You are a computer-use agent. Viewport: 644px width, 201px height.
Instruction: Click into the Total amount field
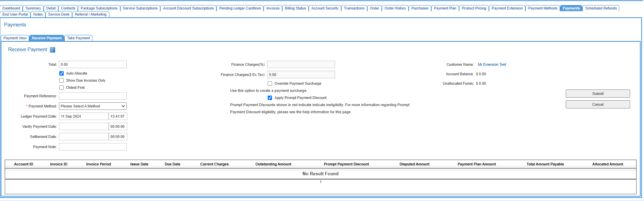tap(93, 64)
